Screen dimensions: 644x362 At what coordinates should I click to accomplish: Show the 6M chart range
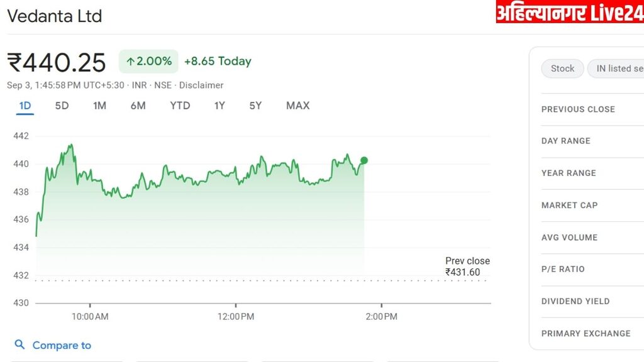click(138, 106)
